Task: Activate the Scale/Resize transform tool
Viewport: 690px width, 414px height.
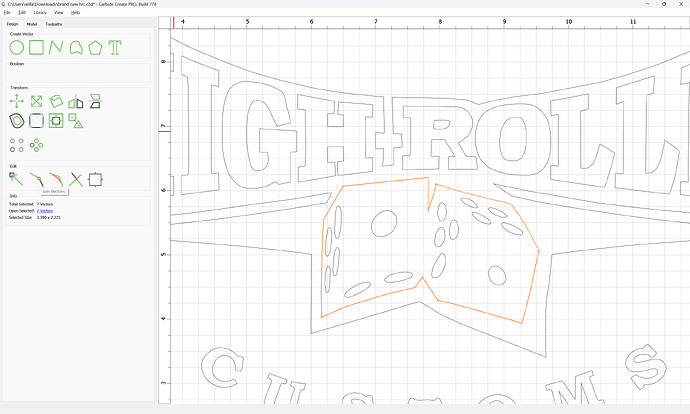Action: [x=37, y=101]
